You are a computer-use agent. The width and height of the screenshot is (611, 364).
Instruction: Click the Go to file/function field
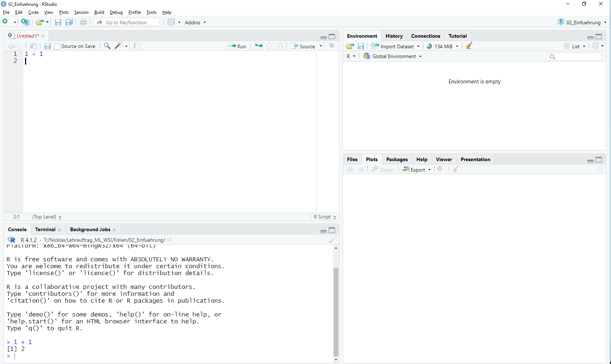(126, 22)
